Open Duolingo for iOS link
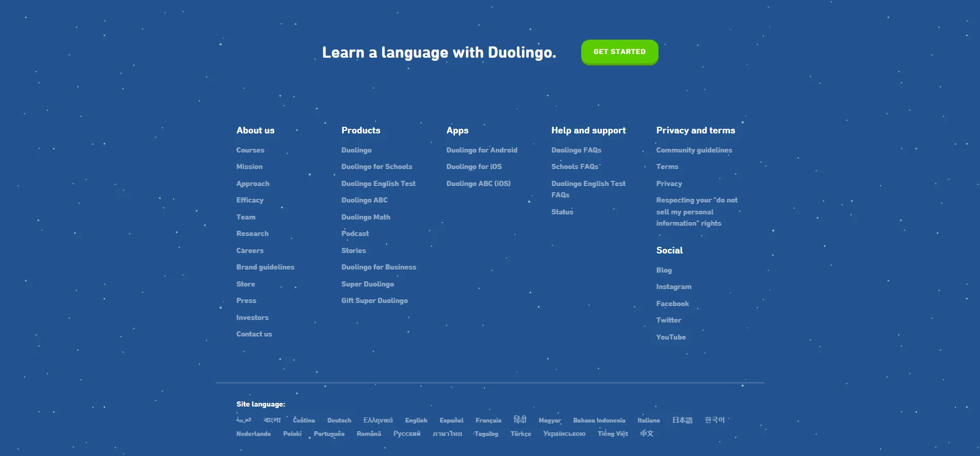980x456 pixels. pyautogui.click(x=474, y=166)
